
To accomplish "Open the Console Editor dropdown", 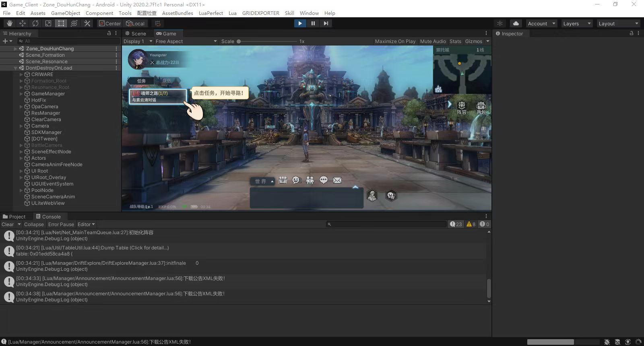I will [x=86, y=224].
